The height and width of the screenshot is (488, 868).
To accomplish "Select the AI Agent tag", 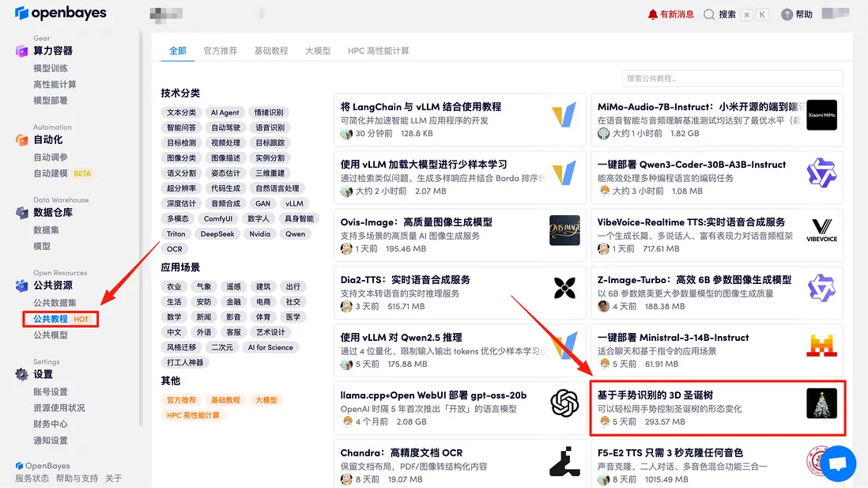I will click(225, 112).
